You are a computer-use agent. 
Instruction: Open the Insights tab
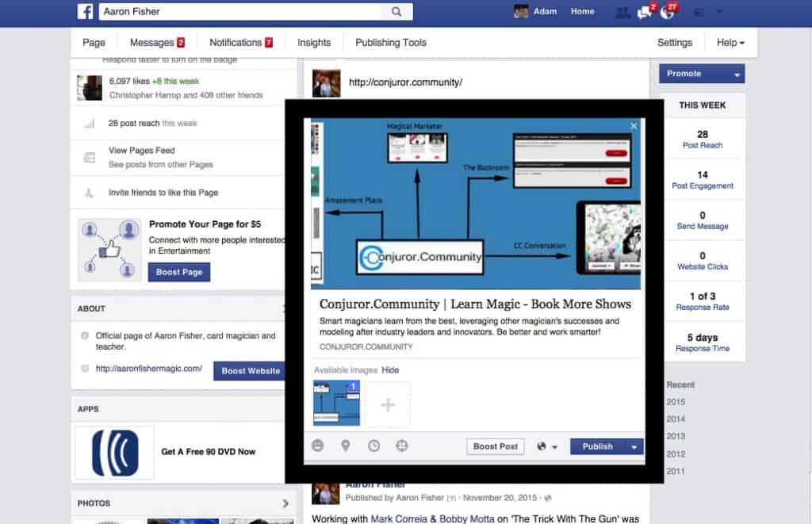(x=314, y=43)
